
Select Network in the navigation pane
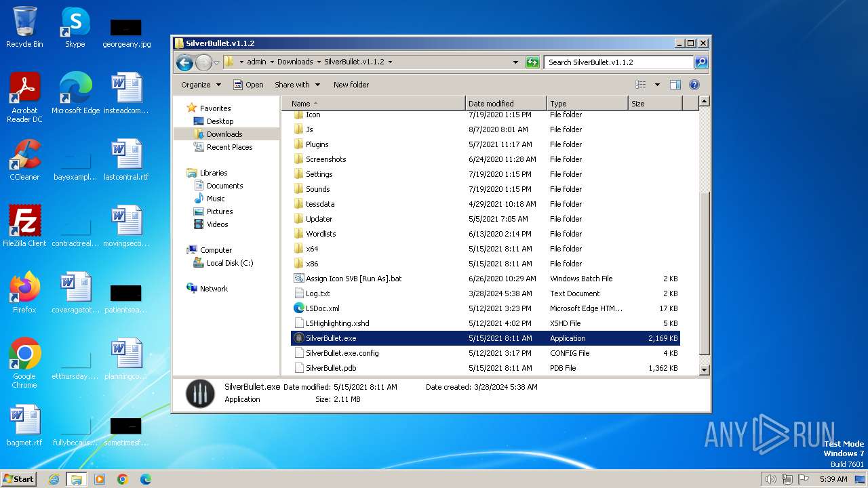tap(214, 289)
